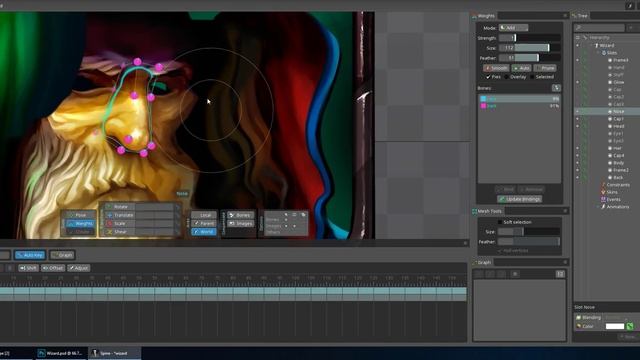The width and height of the screenshot is (640, 360).
Task: Toggle Soft selection checkbox
Action: pos(500,222)
